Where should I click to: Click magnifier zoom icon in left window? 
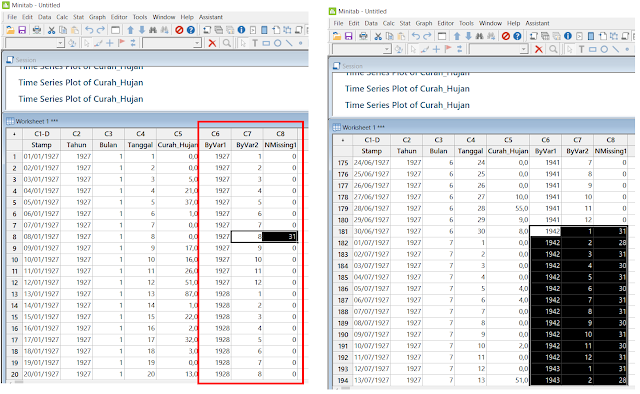pyautogui.click(x=227, y=43)
